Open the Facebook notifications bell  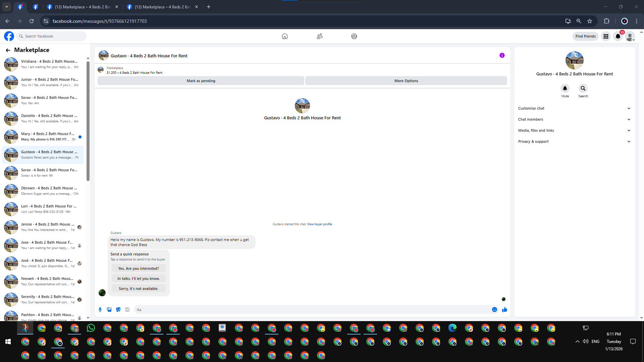click(618, 36)
